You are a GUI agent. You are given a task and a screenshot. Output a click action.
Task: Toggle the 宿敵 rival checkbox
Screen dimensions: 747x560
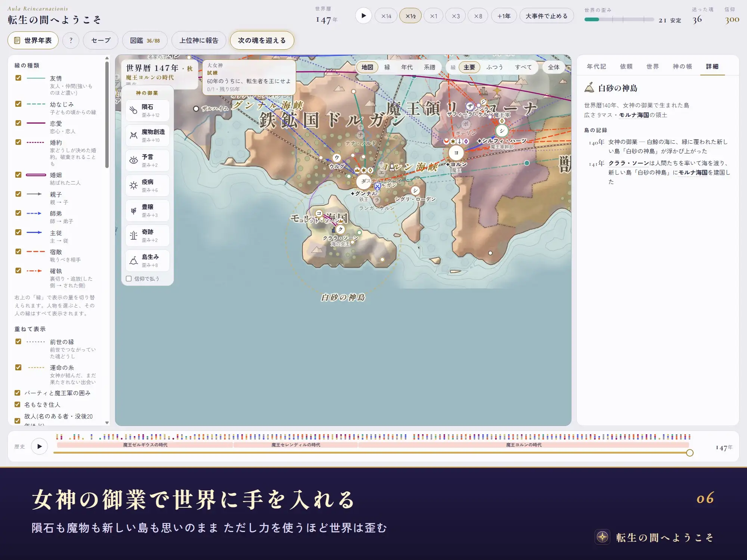click(x=18, y=251)
